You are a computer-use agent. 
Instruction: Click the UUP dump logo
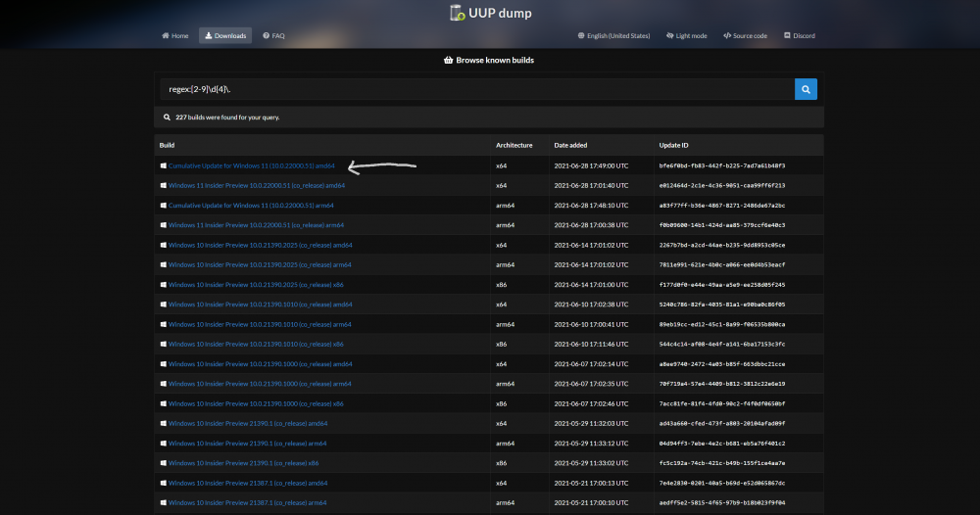click(491, 13)
